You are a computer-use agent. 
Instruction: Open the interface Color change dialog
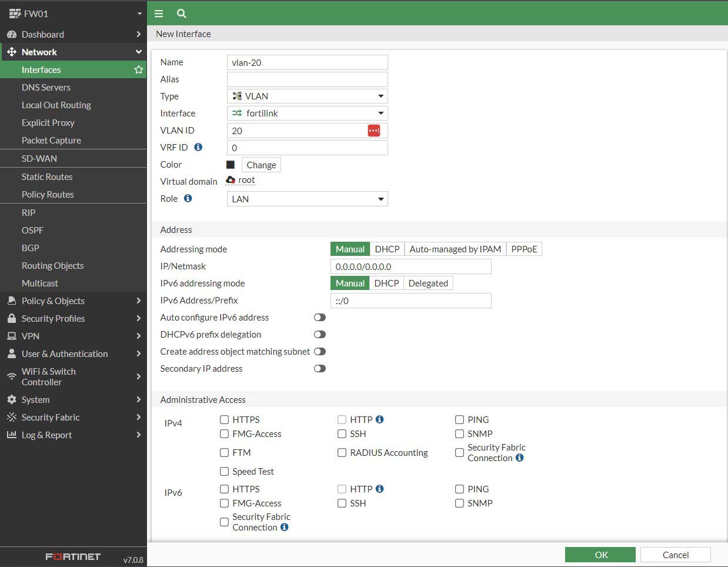click(x=261, y=165)
